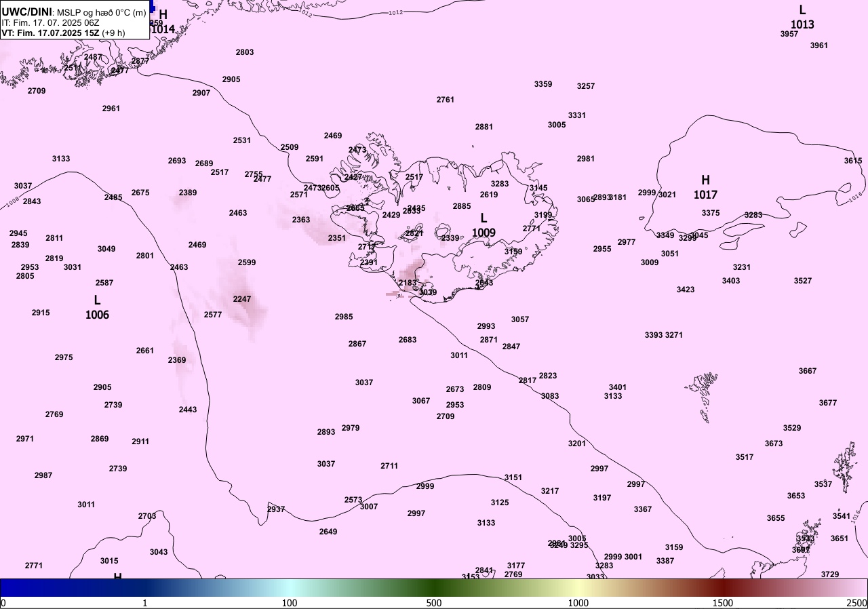Click the freezing level value 2363
The width and height of the screenshot is (868, 609).
click(301, 220)
